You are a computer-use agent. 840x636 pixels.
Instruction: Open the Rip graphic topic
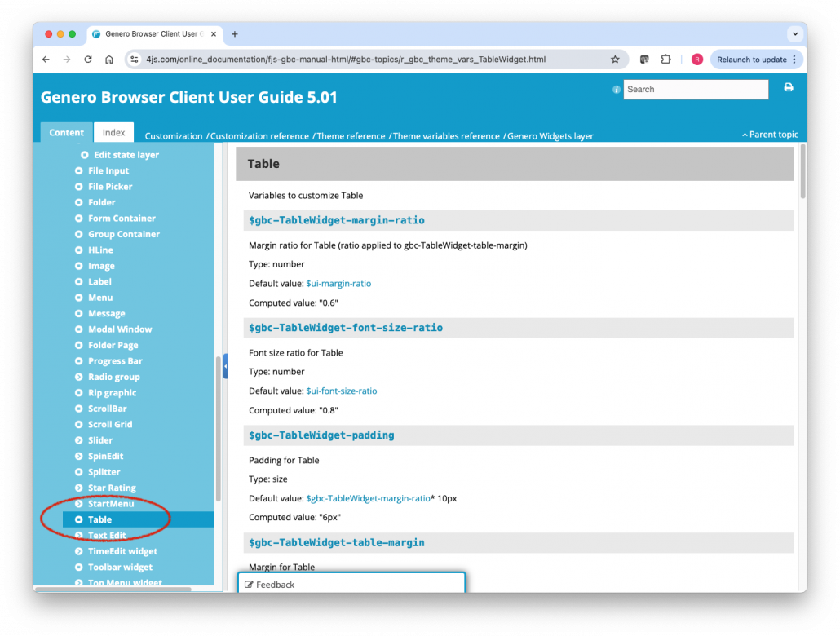click(112, 393)
